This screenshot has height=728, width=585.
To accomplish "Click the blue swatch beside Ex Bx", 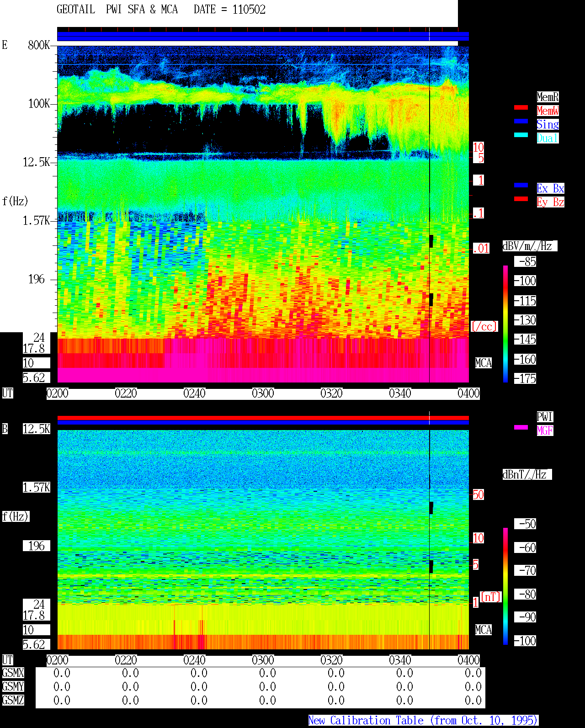I will coord(521,185).
